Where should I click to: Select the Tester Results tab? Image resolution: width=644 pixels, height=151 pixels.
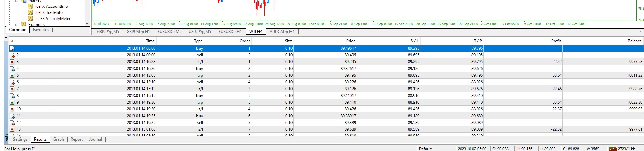(40, 139)
